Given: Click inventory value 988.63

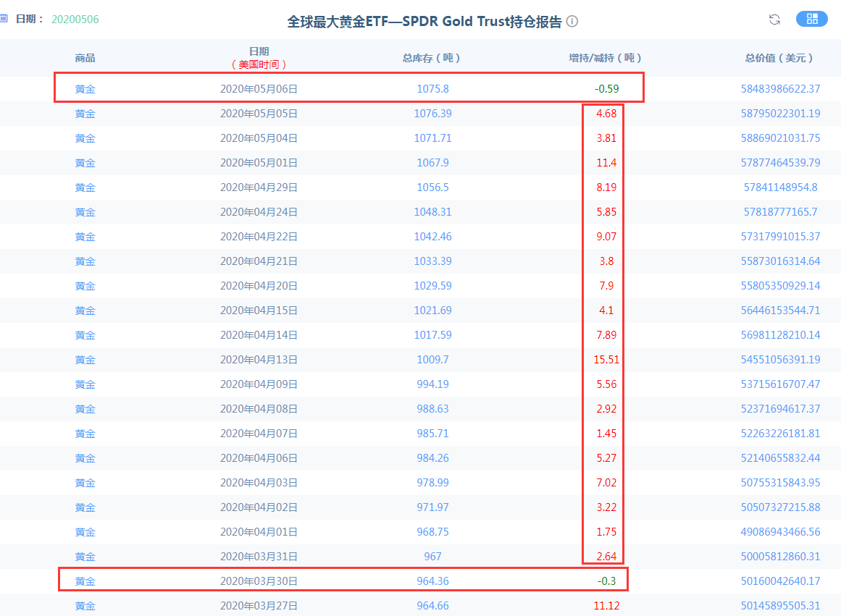Looking at the screenshot, I should point(432,410).
